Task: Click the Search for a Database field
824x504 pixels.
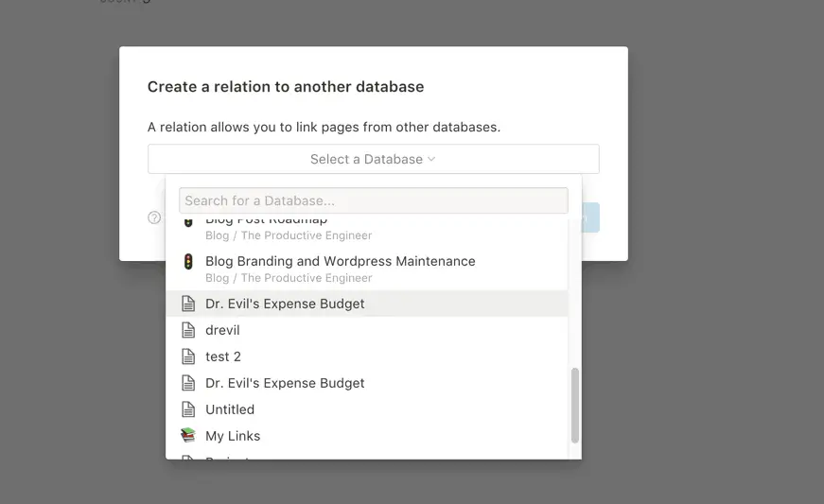Action: (x=373, y=200)
